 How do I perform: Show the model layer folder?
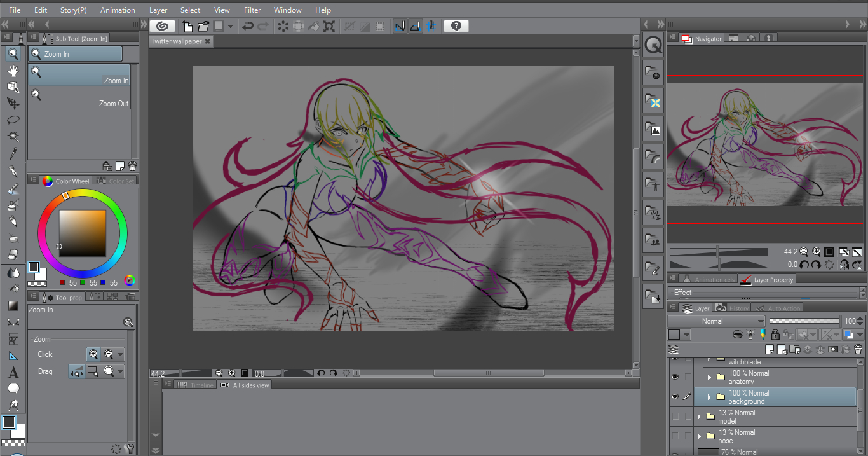[675, 417]
